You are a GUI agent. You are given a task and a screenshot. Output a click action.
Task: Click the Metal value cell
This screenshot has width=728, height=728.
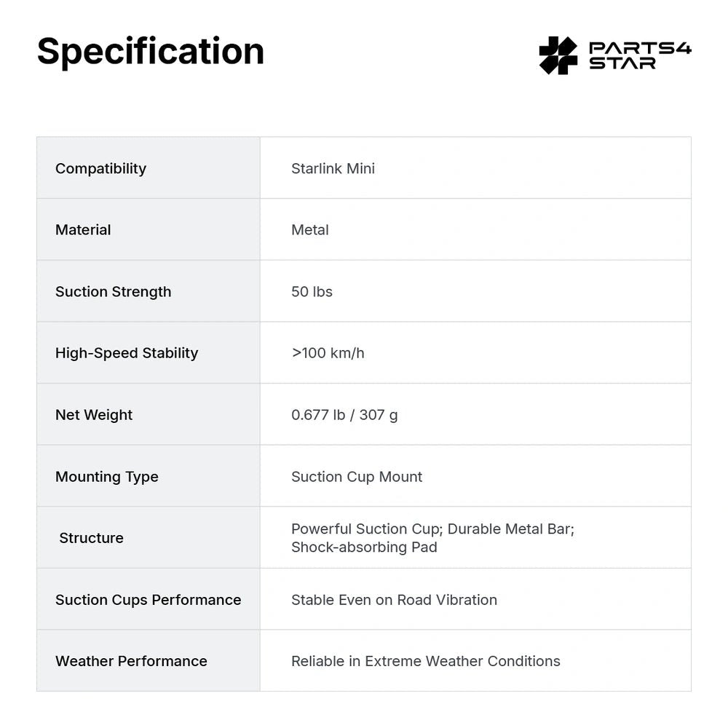(x=475, y=229)
